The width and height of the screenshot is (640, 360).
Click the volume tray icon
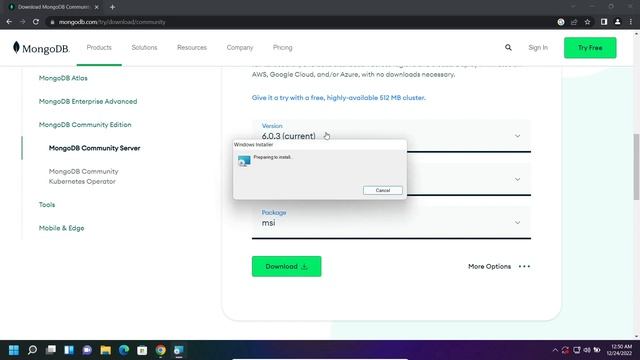pos(587,350)
